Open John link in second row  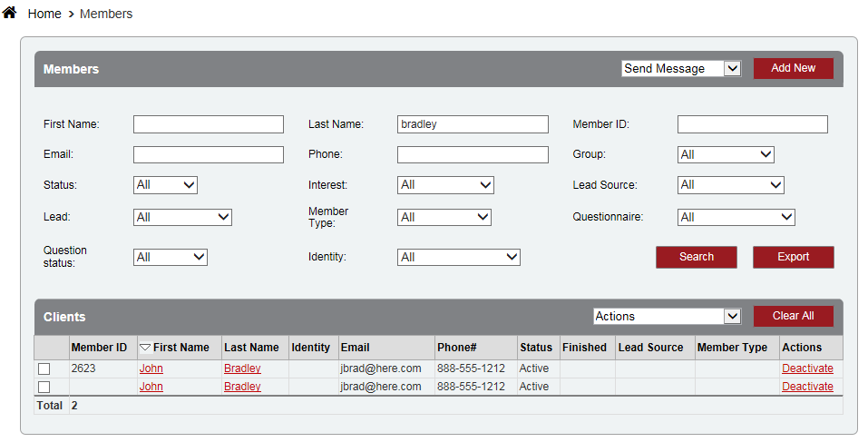pyautogui.click(x=151, y=387)
